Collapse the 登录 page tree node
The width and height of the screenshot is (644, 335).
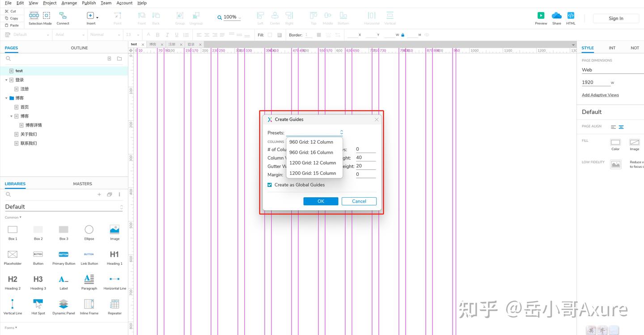tap(6, 80)
